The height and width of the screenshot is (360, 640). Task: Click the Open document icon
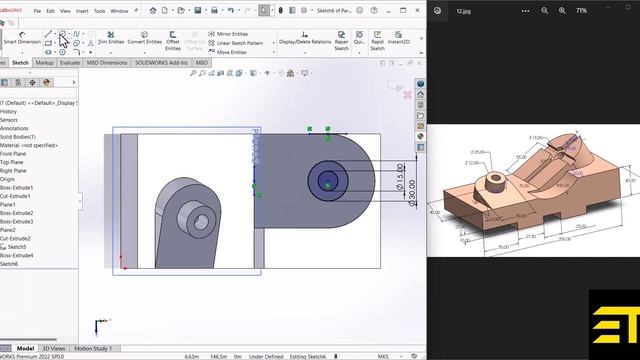coord(181,11)
